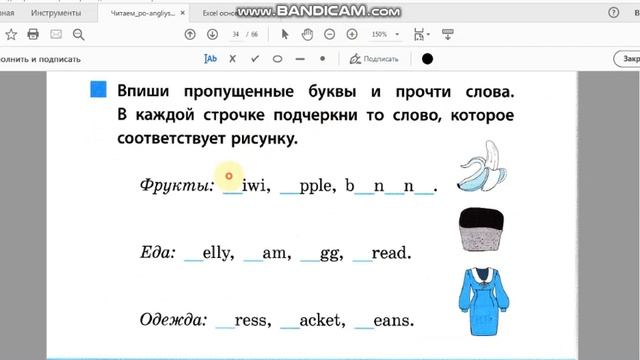This screenshot has width=640, height=360.
Task: Zoom in with the plus circle
Action: [352, 34]
